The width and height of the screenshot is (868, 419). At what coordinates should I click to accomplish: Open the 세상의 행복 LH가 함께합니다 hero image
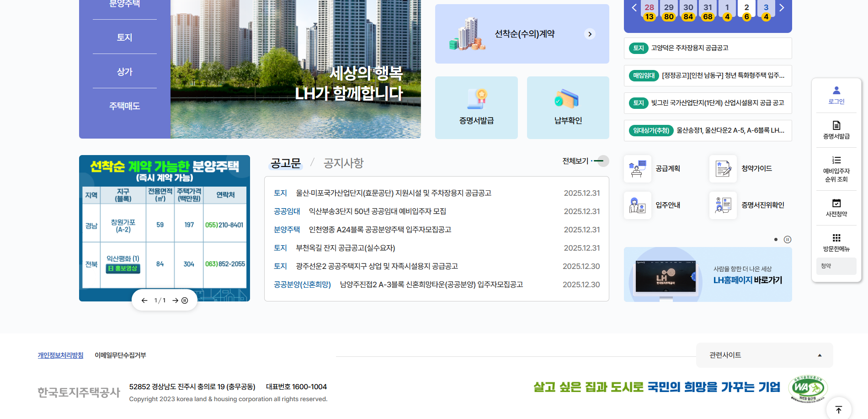296,69
